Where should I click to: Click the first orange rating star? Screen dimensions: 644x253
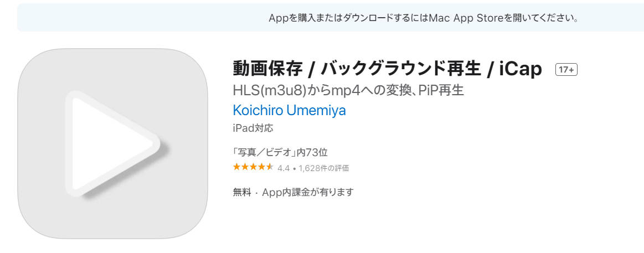(237, 167)
